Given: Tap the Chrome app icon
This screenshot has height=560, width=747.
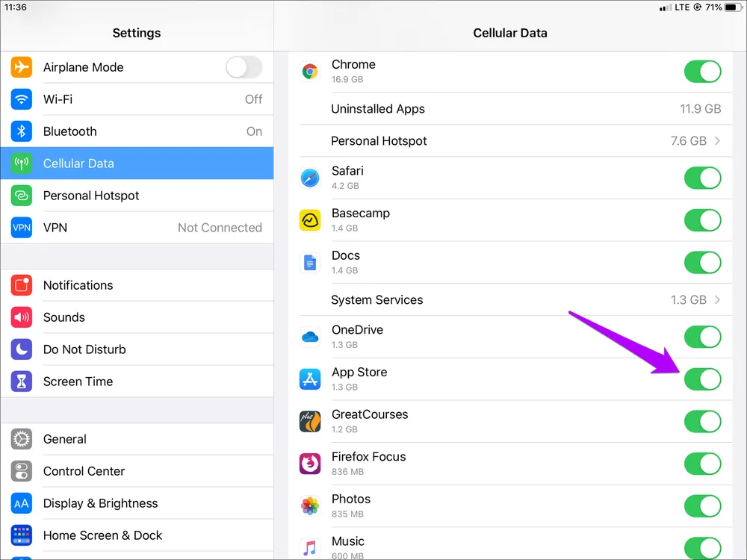Looking at the screenshot, I should [x=310, y=72].
